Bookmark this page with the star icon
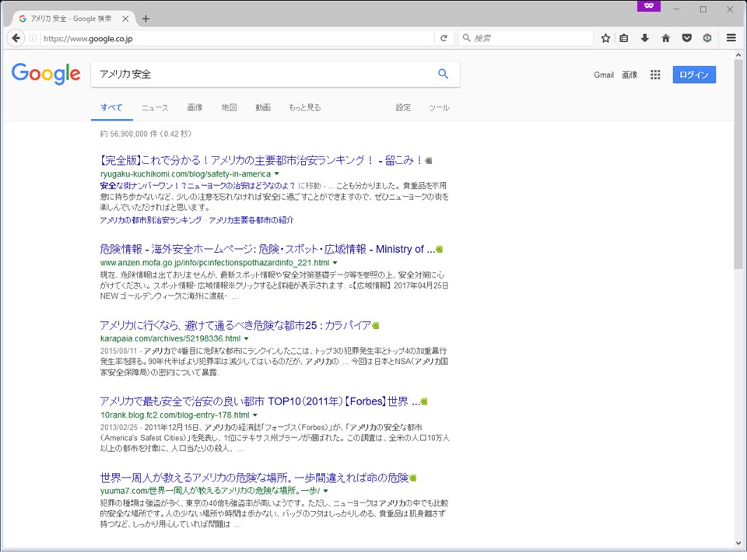The height and width of the screenshot is (560, 747). tap(605, 38)
